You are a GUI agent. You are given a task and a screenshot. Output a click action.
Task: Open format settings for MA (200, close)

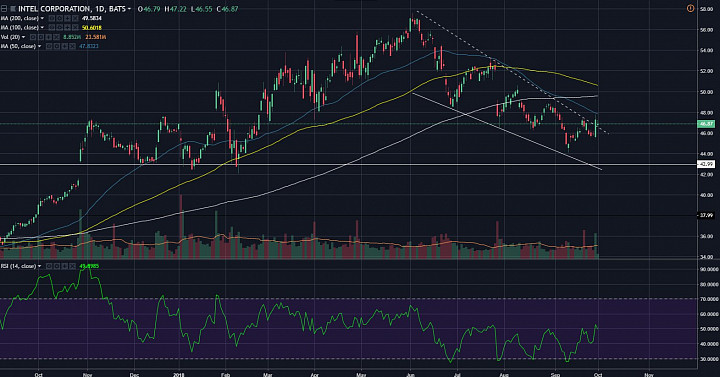[60, 18]
